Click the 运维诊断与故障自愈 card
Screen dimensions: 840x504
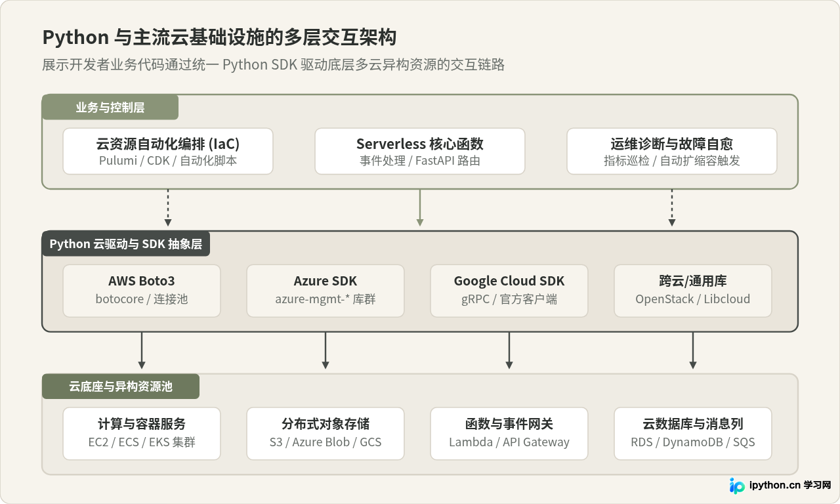pos(672,151)
